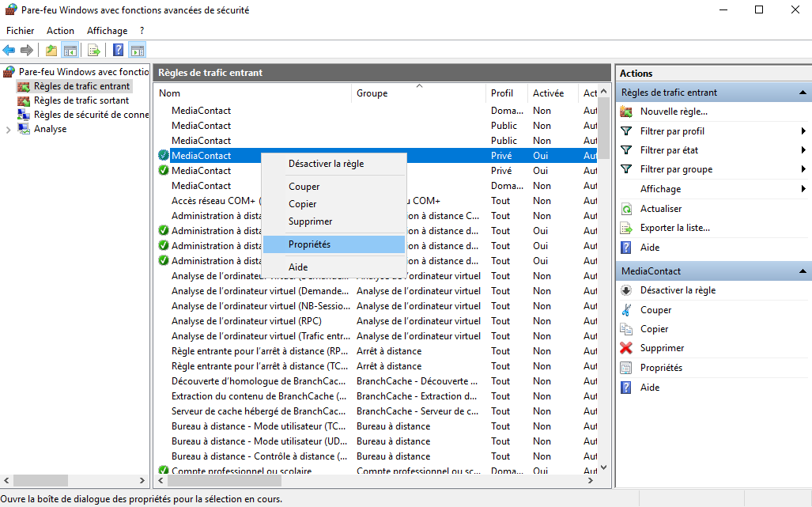Image resolution: width=812 pixels, height=507 pixels.
Task: Sort by the Groupe column header
Action: [418, 93]
